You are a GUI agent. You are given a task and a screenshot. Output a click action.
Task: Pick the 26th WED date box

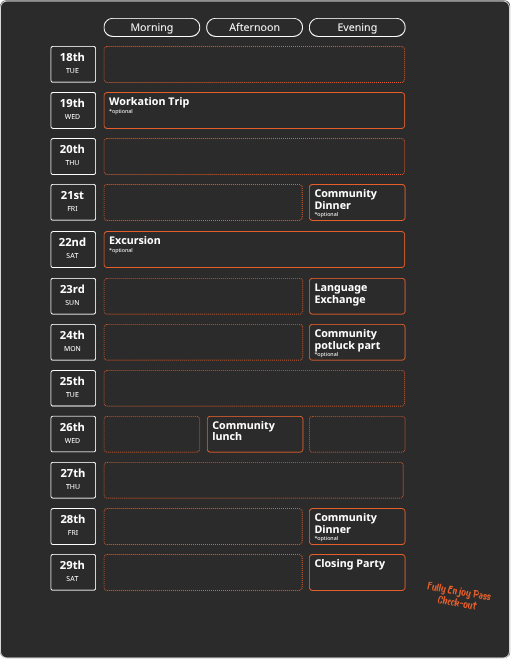coord(73,435)
